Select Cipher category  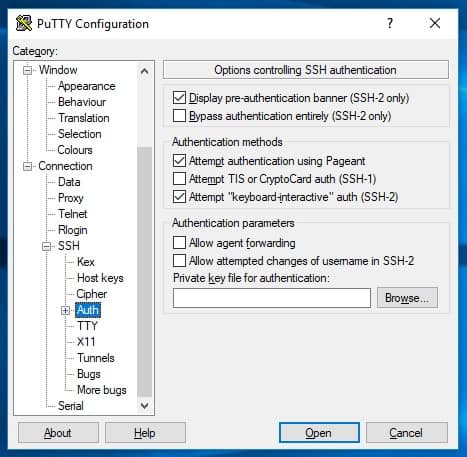pos(92,294)
